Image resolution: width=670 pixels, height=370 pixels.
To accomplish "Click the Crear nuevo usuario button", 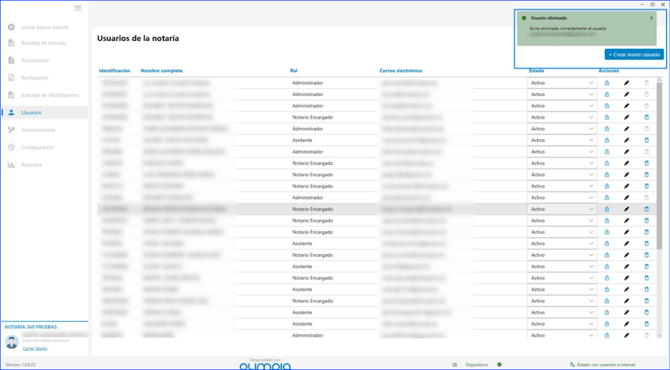I will (x=634, y=55).
